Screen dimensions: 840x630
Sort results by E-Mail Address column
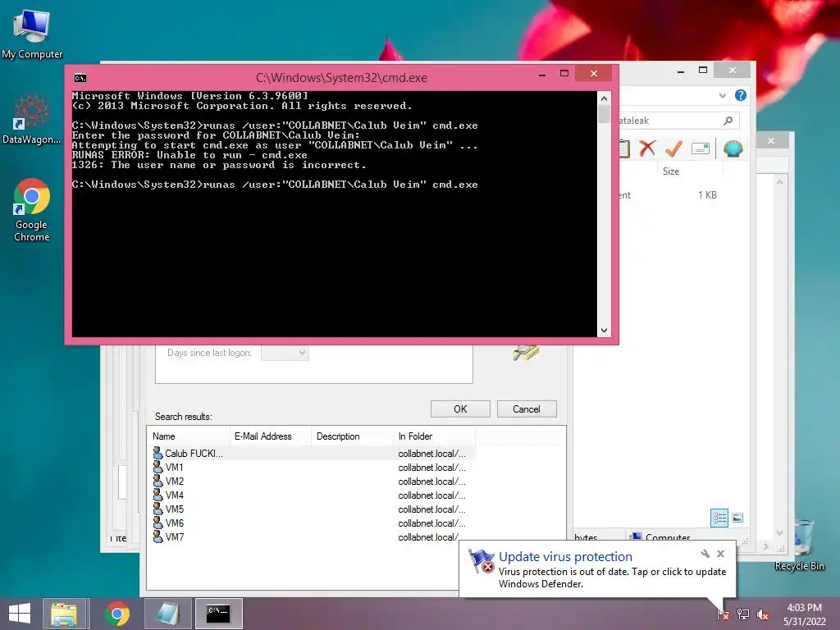click(x=270, y=436)
